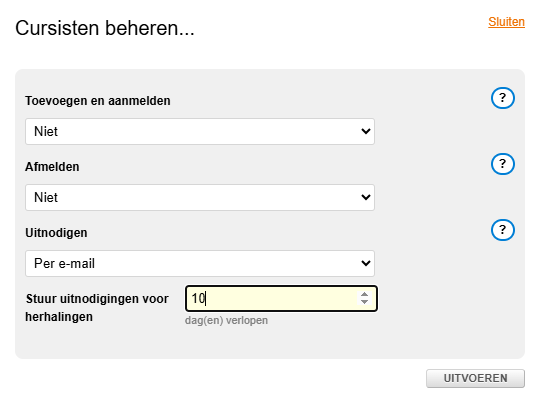Click the dag(en) verlopen hint text
This screenshot has height=399, width=539.
point(226,320)
